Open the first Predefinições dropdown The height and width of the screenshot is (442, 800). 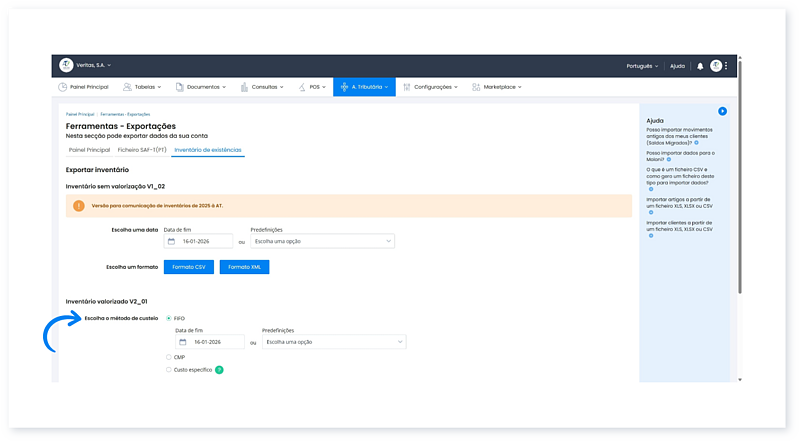(322, 241)
